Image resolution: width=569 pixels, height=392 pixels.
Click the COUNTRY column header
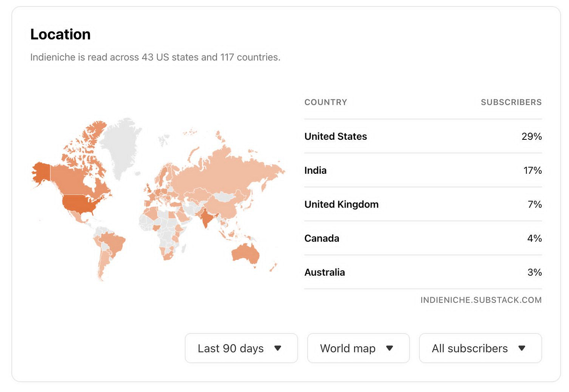click(x=326, y=102)
